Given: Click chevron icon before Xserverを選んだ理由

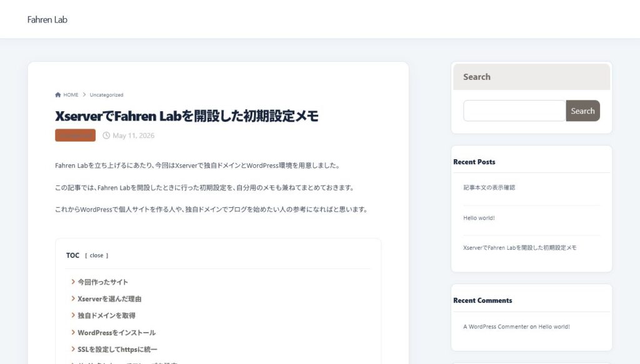Looking at the screenshot, I should tap(73, 298).
